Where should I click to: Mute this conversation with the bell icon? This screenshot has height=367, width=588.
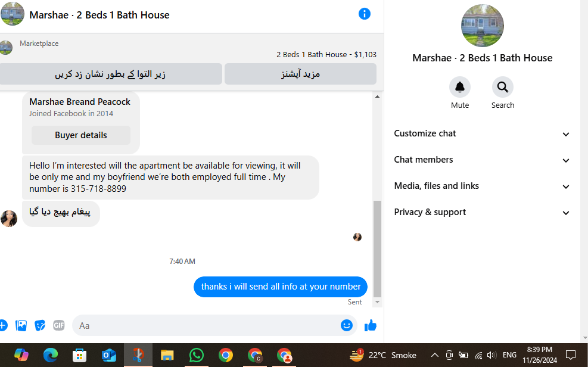460,87
